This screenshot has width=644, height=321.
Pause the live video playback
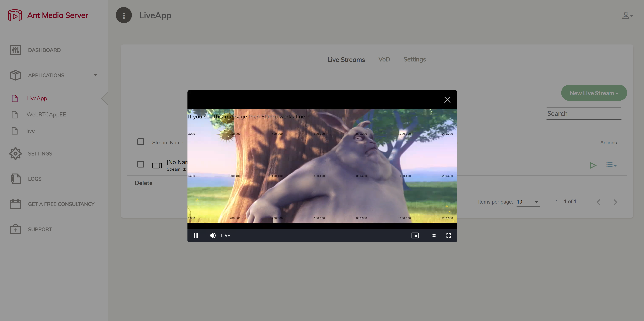pos(196,235)
